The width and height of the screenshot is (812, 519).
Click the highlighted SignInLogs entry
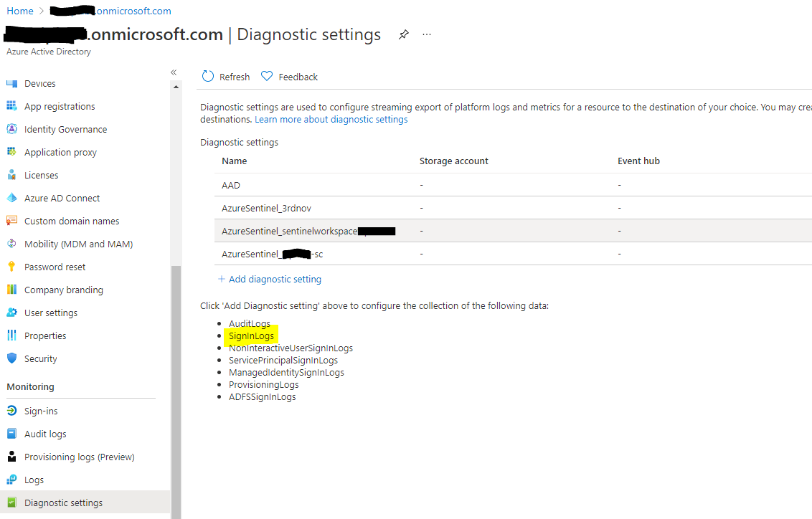pyautogui.click(x=251, y=335)
